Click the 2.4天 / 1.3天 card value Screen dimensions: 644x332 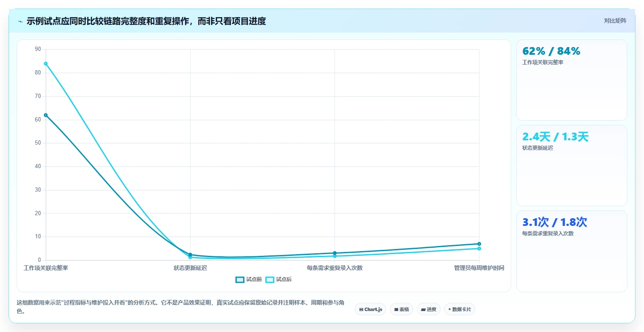(x=555, y=137)
